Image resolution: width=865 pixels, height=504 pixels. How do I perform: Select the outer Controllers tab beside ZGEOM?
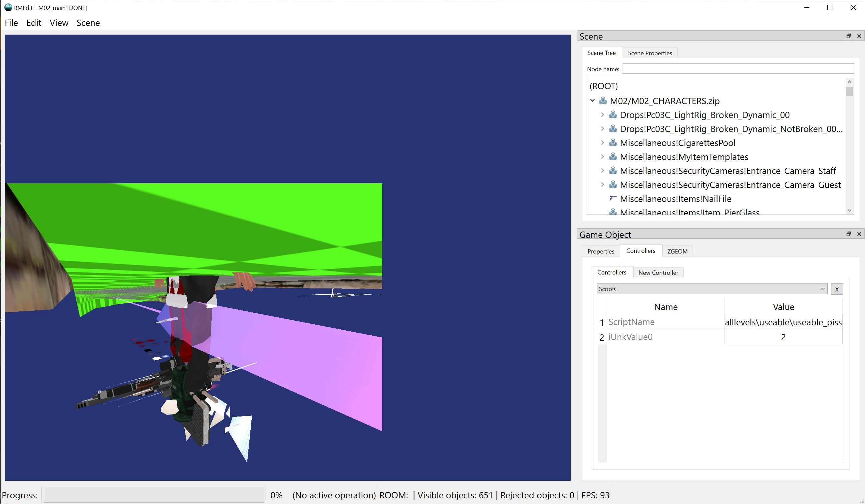[641, 251]
